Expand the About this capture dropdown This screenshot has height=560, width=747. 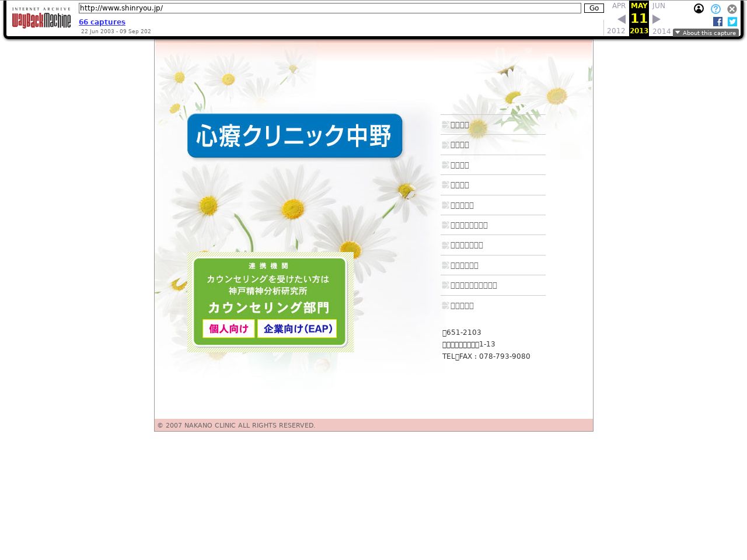(x=706, y=33)
